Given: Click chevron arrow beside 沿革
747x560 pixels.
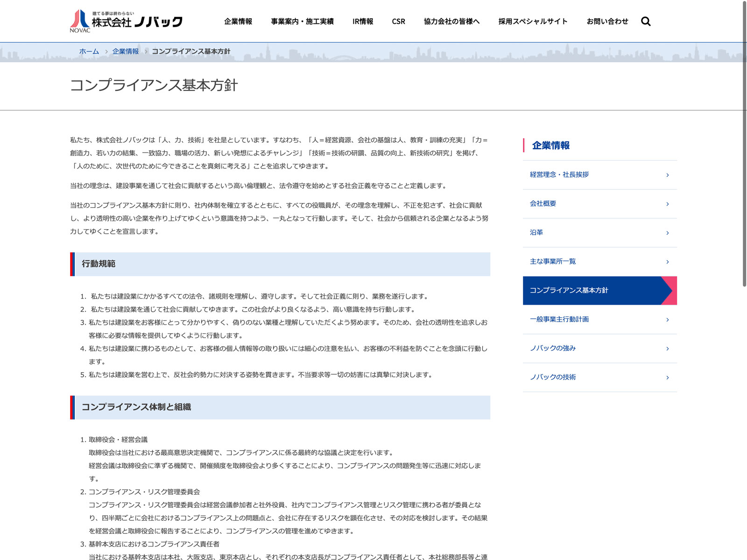Looking at the screenshot, I should point(667,233).
